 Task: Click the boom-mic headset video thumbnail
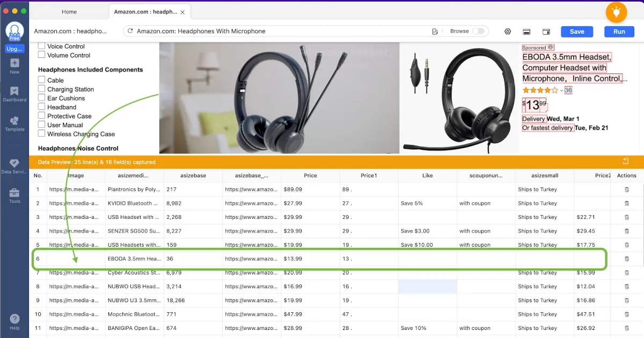pyautogui.click(x=279, y=98)
